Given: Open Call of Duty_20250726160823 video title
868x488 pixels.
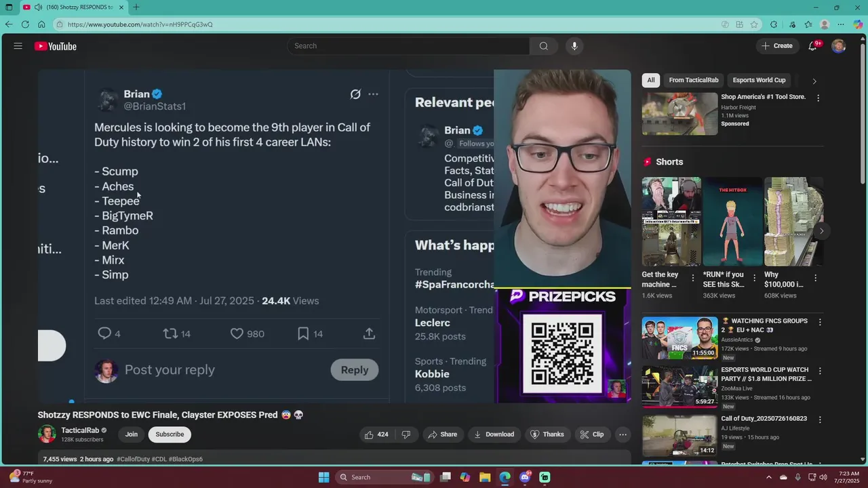Looking at the screenshot, I should click(x=764, y=418).
